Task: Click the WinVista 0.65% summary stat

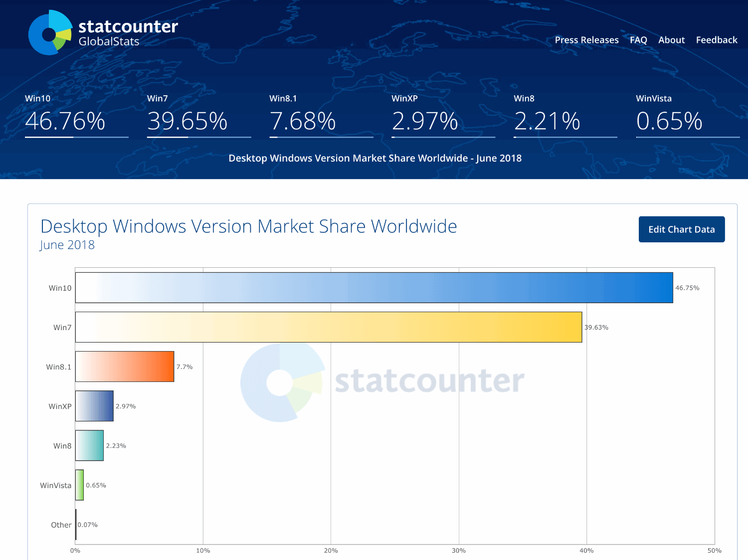Action: [x=670, y=120]
